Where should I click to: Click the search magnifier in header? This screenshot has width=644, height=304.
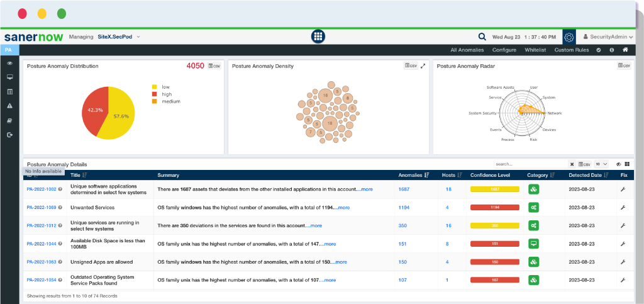482,37
